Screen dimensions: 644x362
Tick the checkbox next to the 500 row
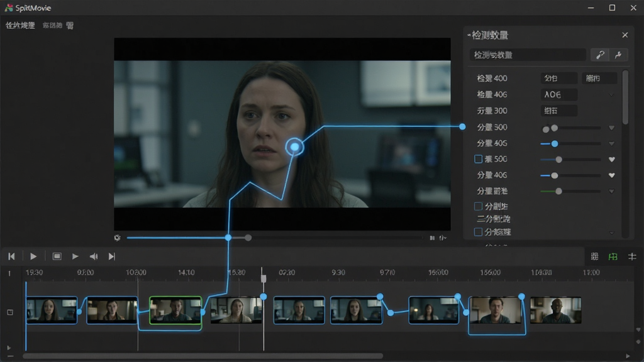tap(478, 159)
